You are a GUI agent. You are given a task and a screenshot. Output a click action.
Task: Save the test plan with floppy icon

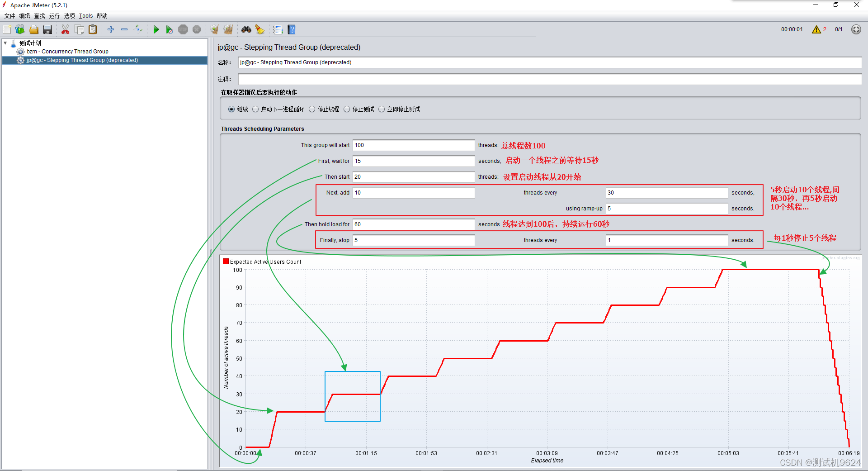[x=47, y=29]
